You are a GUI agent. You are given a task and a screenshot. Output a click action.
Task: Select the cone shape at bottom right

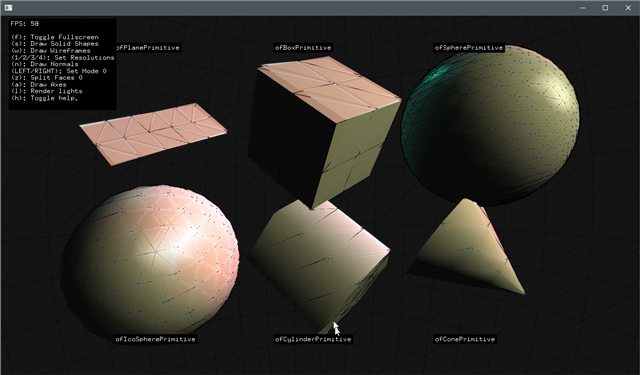pyautogui.click(x=469, y=246)
